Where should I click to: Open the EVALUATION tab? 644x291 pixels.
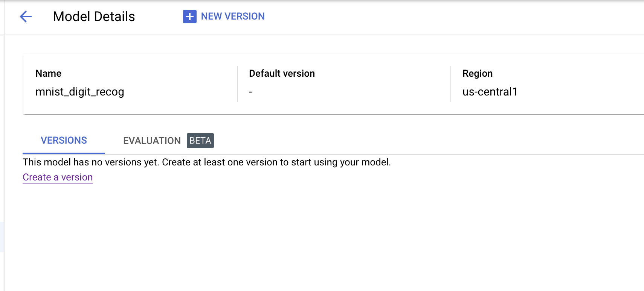[x=152, y=141]
